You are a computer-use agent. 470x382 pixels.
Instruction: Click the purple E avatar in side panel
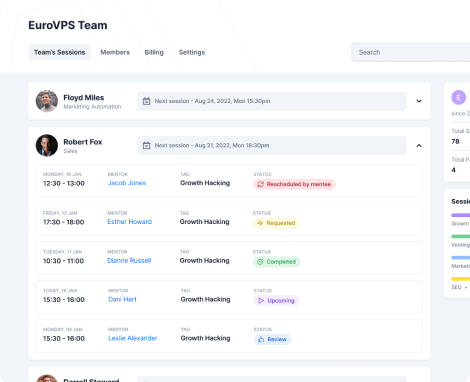(459, 97)
